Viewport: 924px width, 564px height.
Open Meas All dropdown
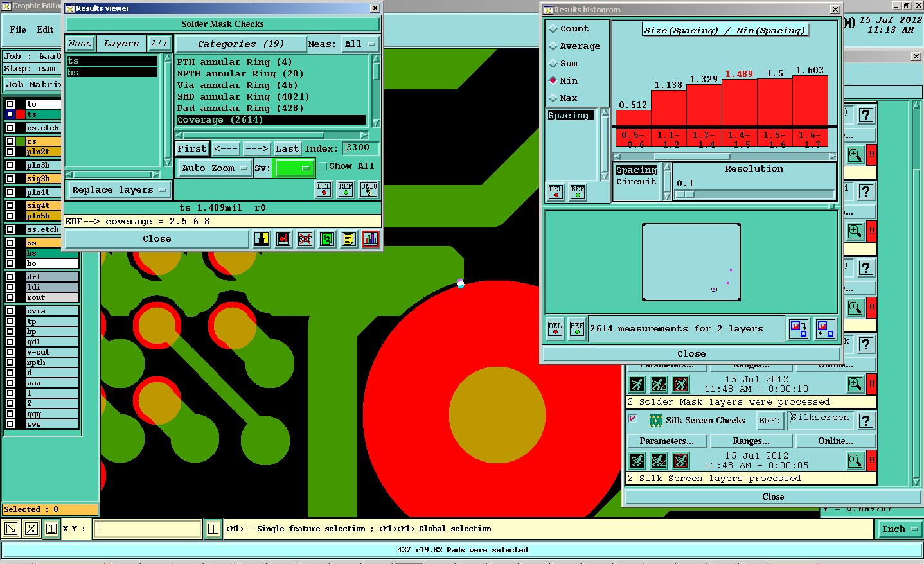360,44
